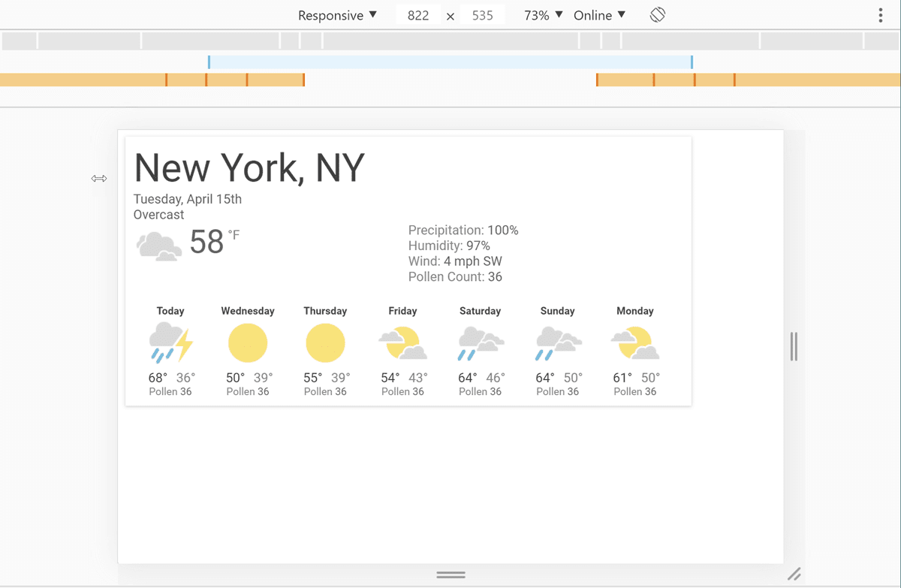Click the bottom viewport resize handle

click(x=450, y=574)
